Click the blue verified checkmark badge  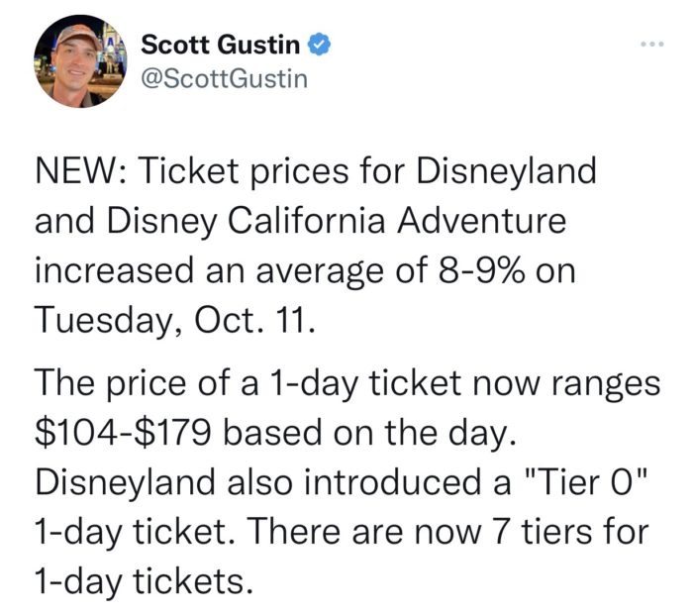(x=319, y=45)
